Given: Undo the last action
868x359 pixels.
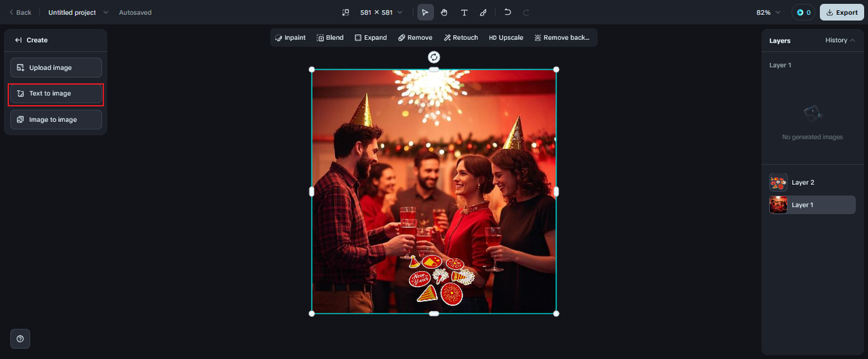Looking at the screenshot, I should tap(507, 12).
